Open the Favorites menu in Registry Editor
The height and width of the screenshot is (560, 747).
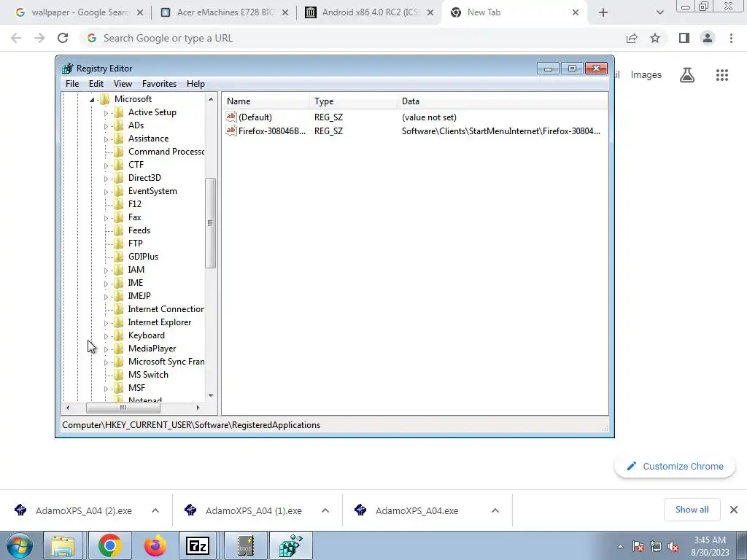coord(159,83)
